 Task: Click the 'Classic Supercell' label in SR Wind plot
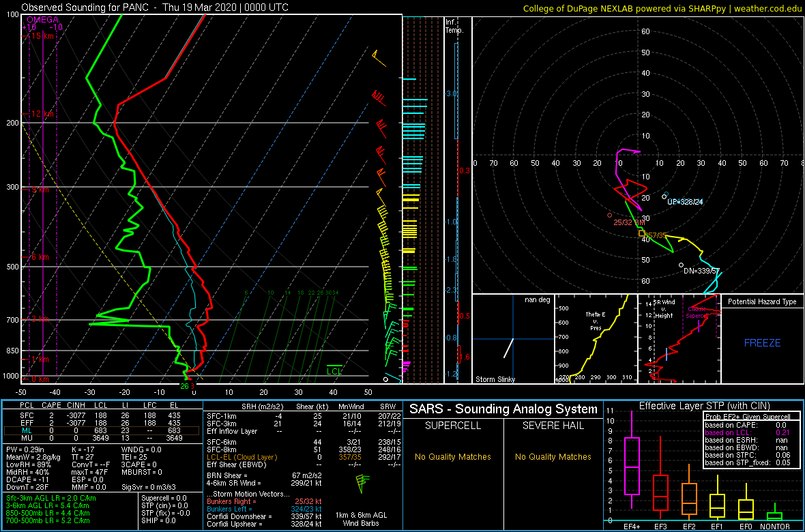pos(698,312)
